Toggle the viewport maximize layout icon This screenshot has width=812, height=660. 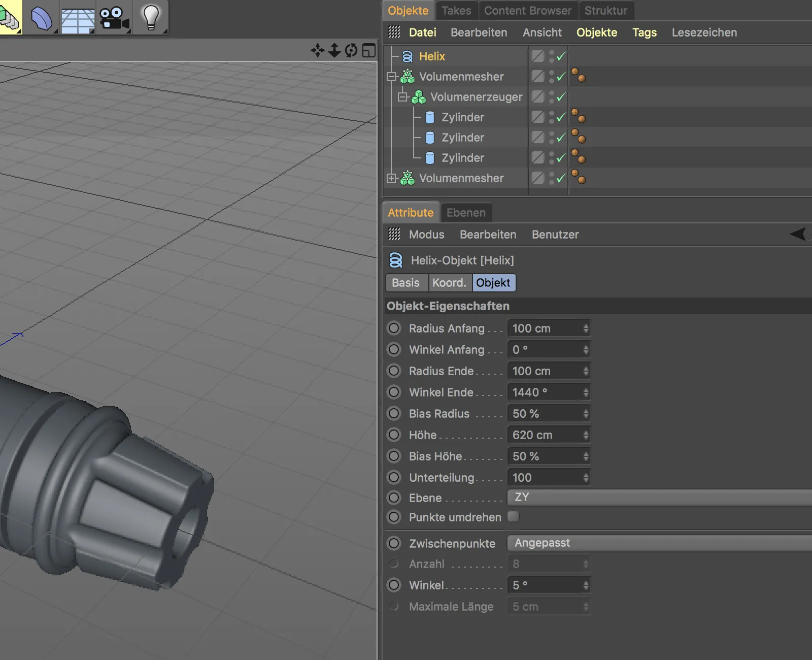[x=369, y=50]
